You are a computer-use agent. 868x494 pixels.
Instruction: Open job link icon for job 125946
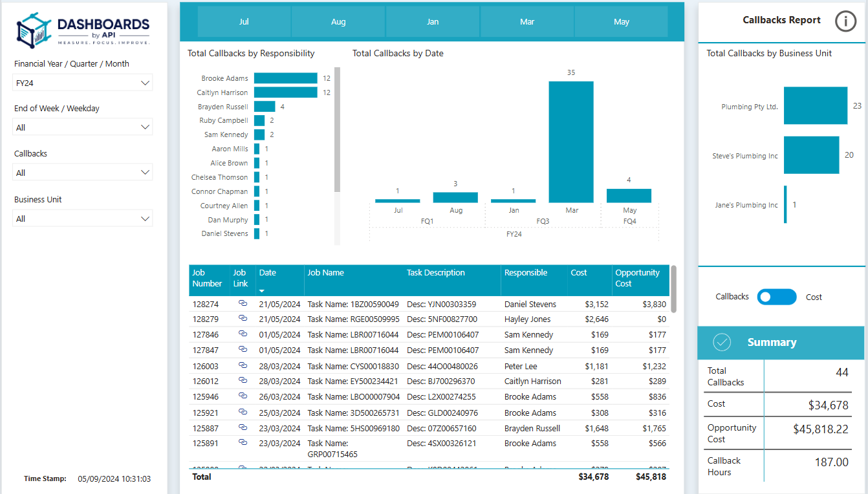243,396
